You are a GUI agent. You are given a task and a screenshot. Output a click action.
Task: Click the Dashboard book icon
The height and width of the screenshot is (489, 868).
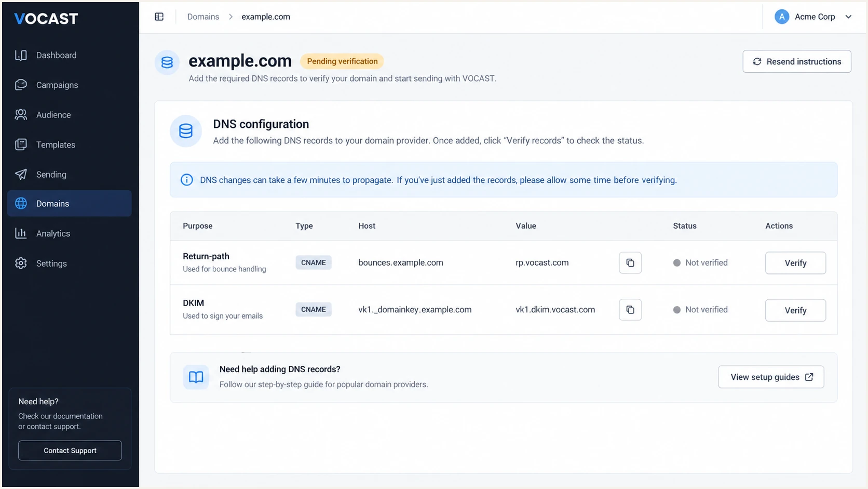[21, 55]
